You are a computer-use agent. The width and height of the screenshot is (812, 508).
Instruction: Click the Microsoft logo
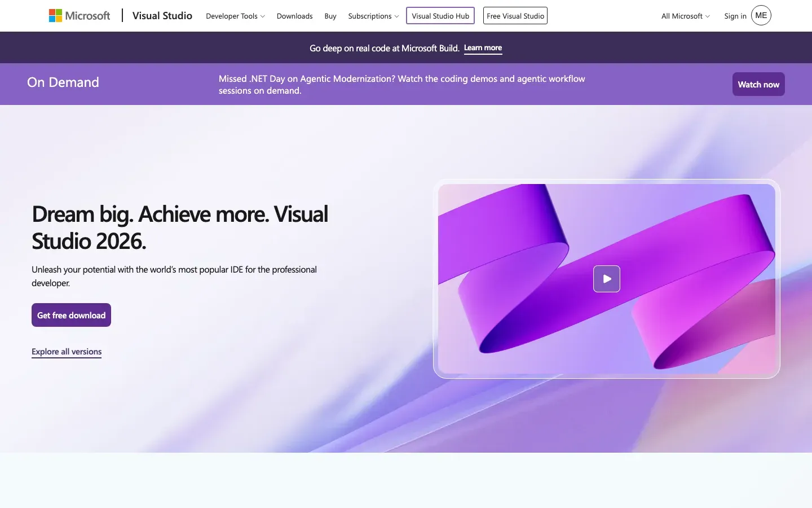tap(80, 16)
